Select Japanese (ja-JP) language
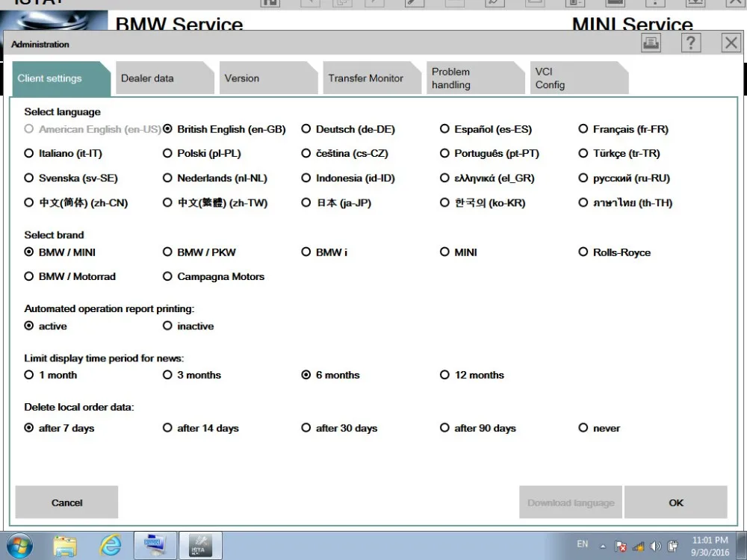 coord(336,203)
